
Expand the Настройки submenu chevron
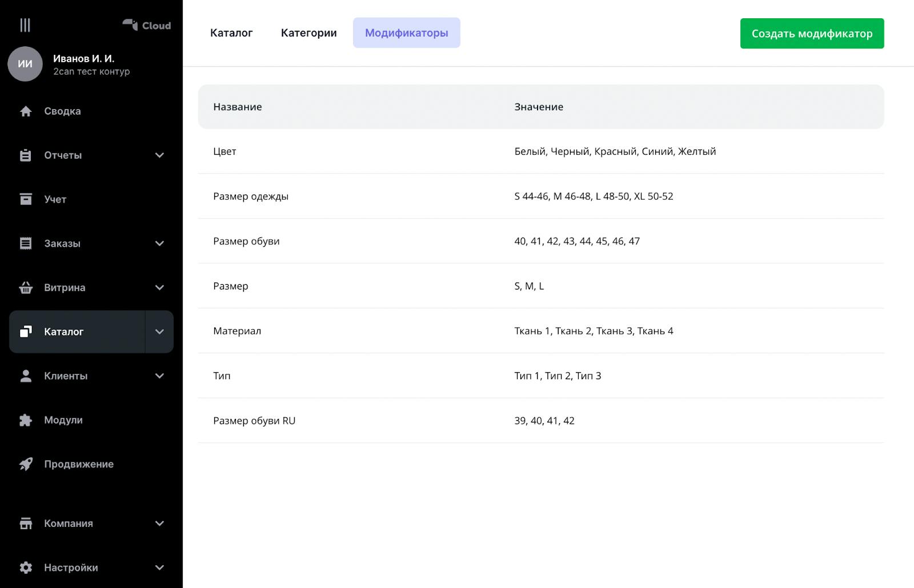click(159, 567)
